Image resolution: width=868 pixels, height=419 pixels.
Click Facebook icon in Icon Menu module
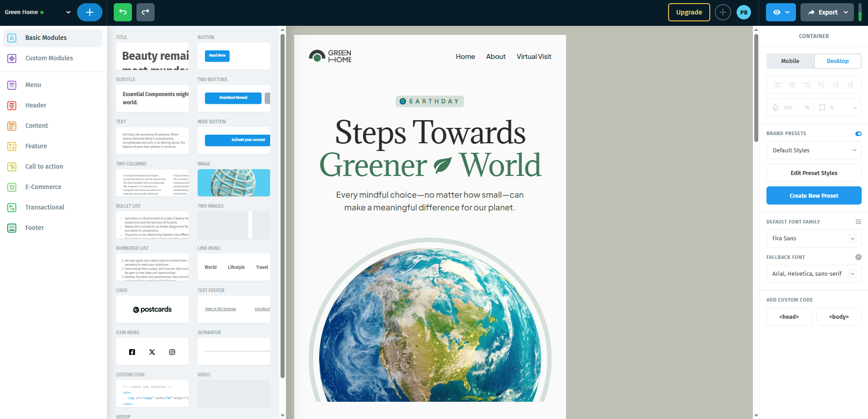point(132,352)
